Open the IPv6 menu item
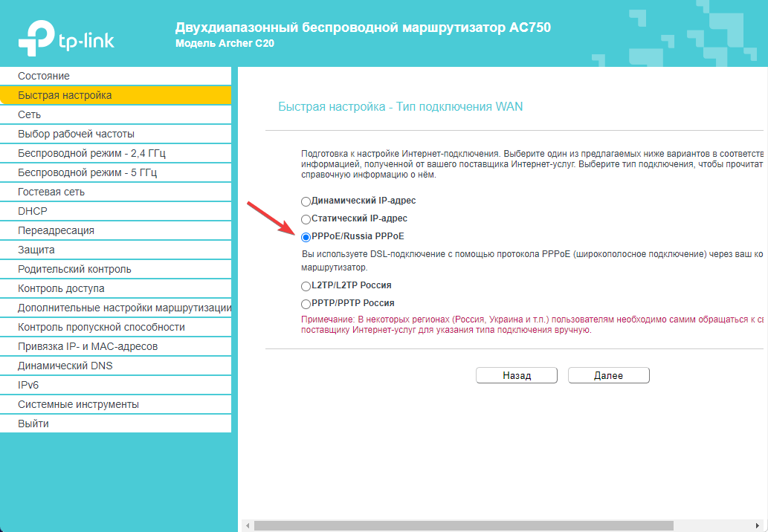This screenshot has width=768, height=532. click(x=28, y=385)
